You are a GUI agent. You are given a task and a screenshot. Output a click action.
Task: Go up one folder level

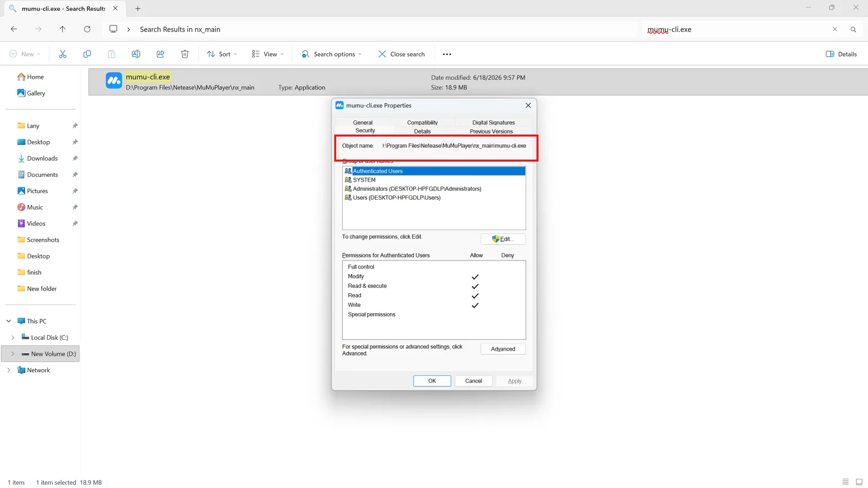pos(62,29)
